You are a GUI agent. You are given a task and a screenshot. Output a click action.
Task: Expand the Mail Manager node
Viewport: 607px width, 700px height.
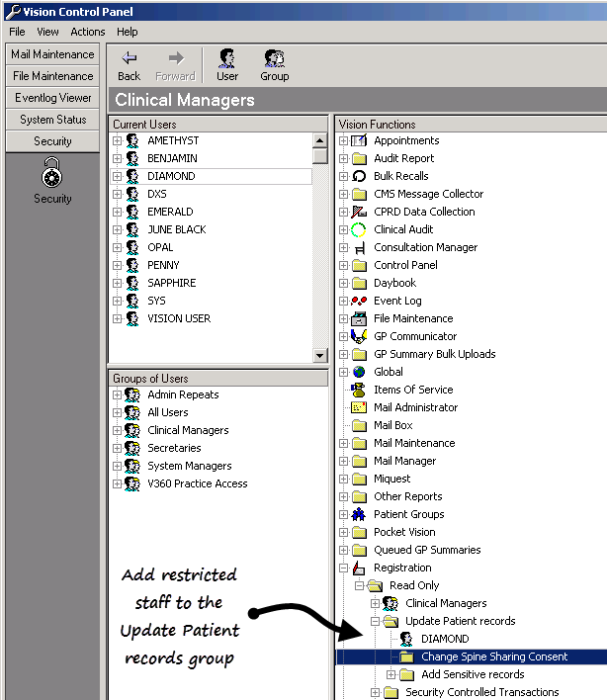click(343, 461)
